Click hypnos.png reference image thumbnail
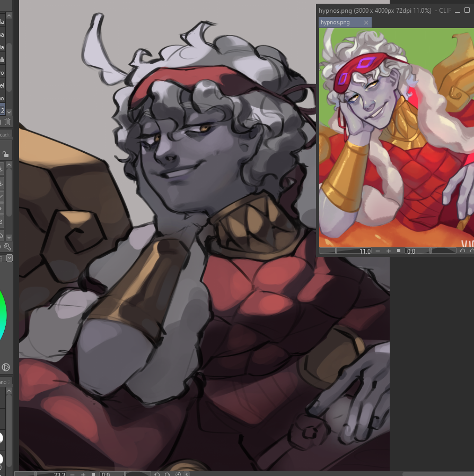This screenshot has width=474, height=476. point(397,137)
